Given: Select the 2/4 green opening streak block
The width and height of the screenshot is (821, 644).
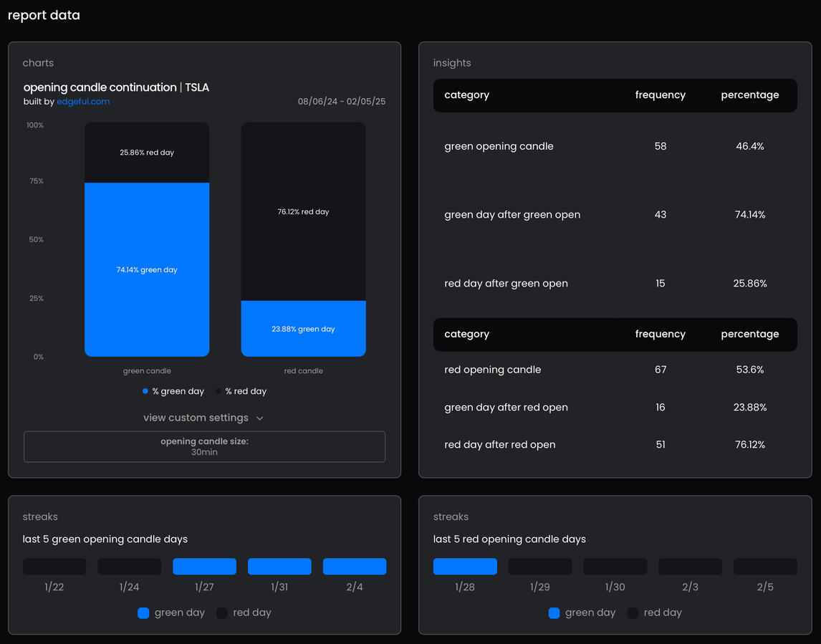Looking at the screenshot, I should point(355,567).
